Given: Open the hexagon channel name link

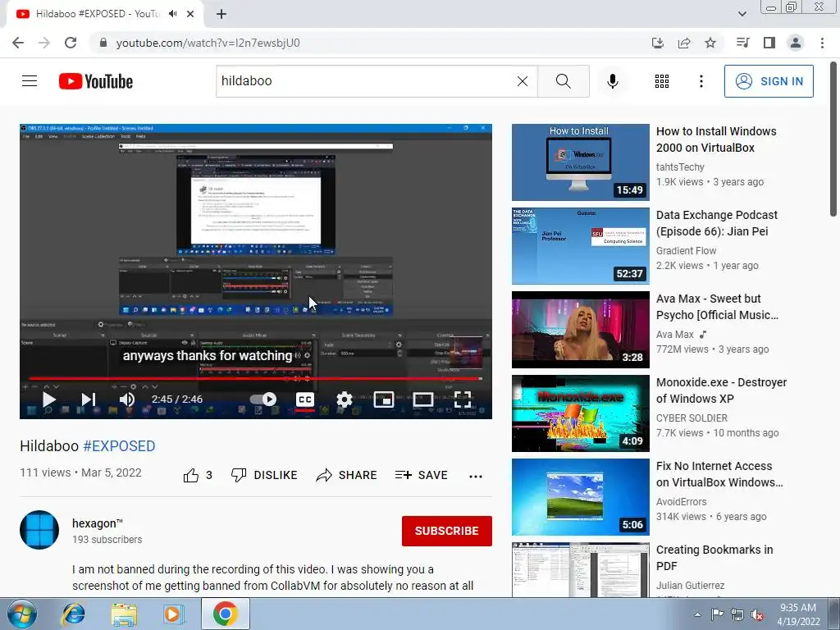Looking at the screenshot, I should pyautogui.click(x=98, y=523).
